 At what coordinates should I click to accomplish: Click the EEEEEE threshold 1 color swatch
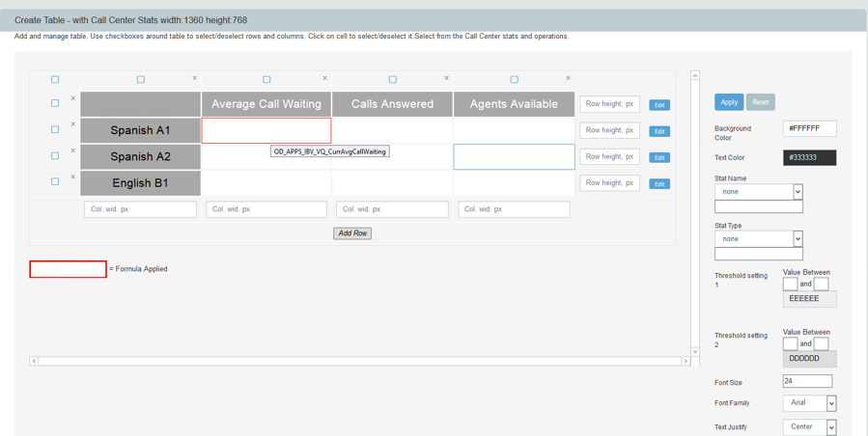coord(809,299)
